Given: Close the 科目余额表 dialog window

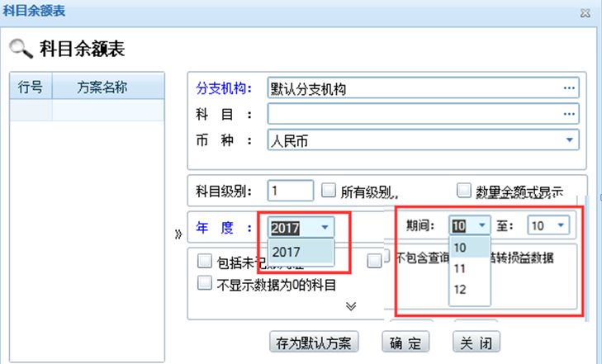Looking at the screenshot, I should [585, 12].
